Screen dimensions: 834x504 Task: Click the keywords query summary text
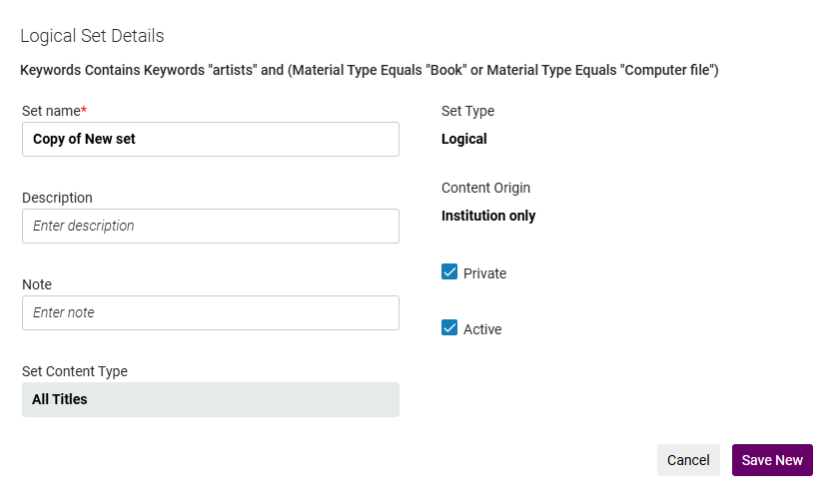(369, 70)
